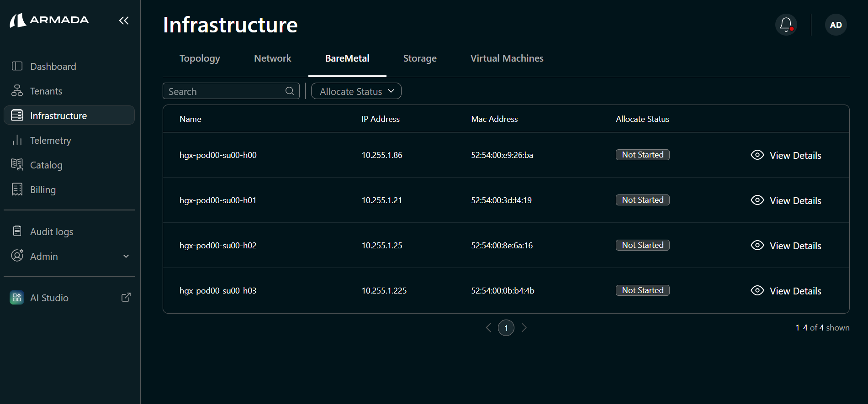Open the Virtual Machines tab
The image size is (868, 404).
point(507,58)
